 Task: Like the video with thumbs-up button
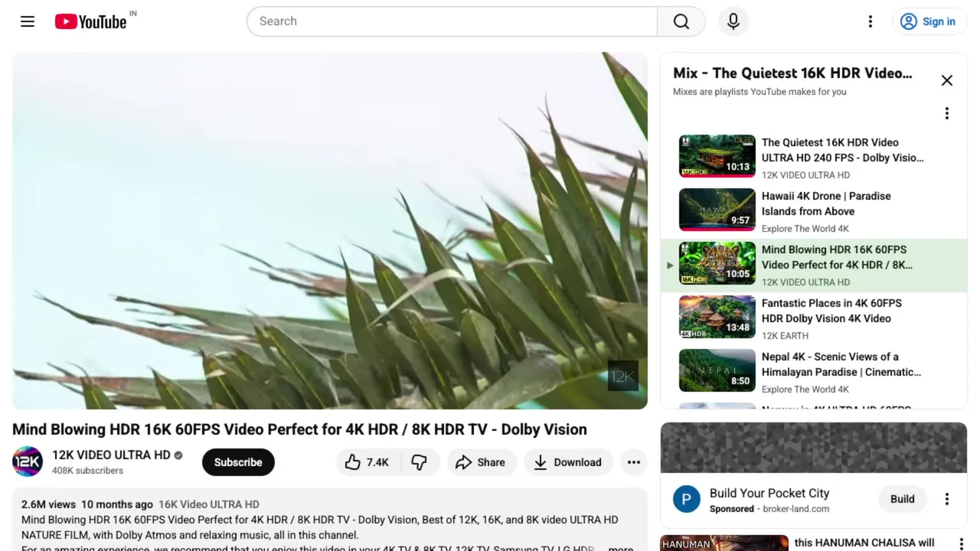tap(367, 462)
